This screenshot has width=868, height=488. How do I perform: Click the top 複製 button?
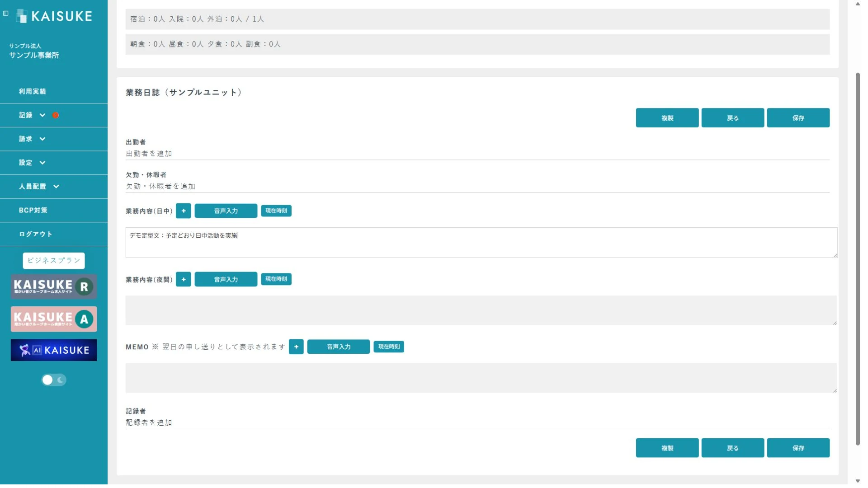(667, 118)
